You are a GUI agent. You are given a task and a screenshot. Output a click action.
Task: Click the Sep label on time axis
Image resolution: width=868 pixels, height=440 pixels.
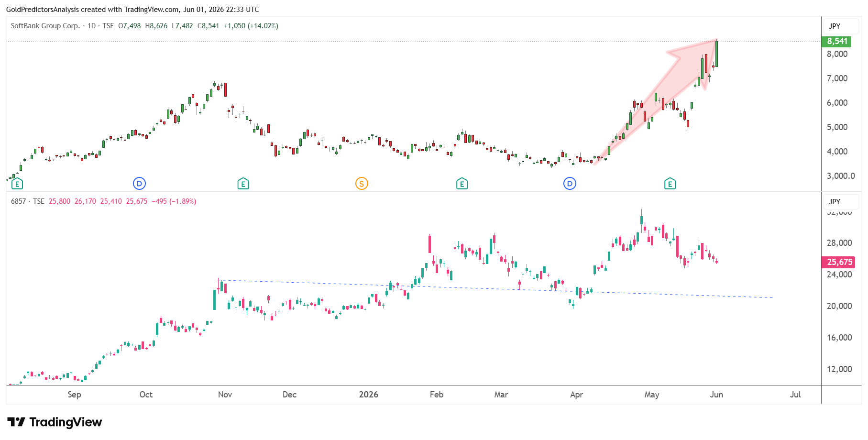point(74,395)
